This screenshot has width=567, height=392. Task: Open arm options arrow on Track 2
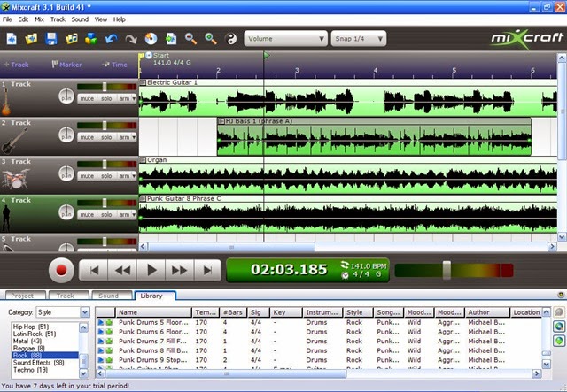[134, 137]
